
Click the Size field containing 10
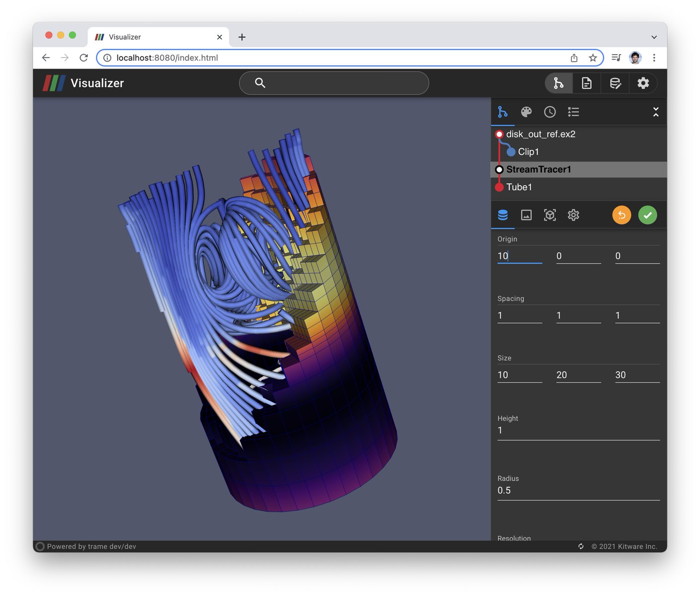coord(520,375)
